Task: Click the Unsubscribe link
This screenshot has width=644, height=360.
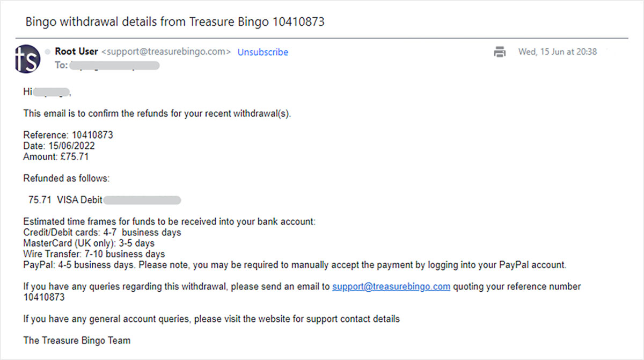Action: [263, 52]
